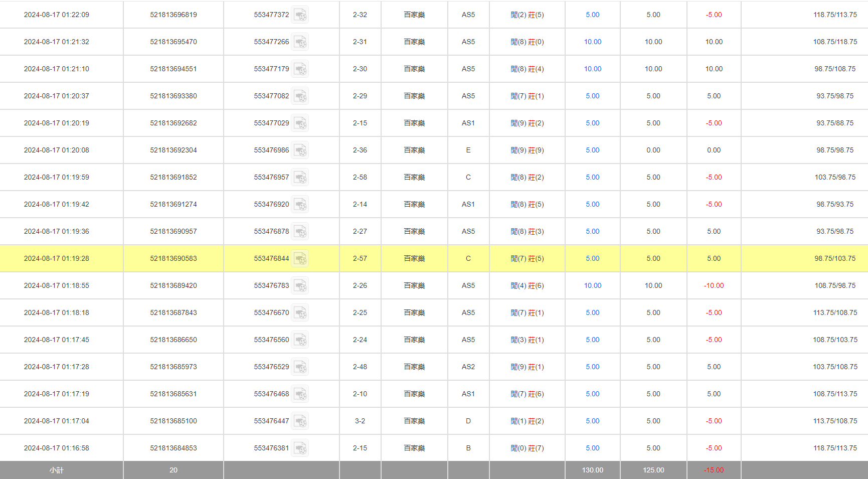Open video replay for round 553476468
This screenshot has height=479, width=868.
coord(300,394)
